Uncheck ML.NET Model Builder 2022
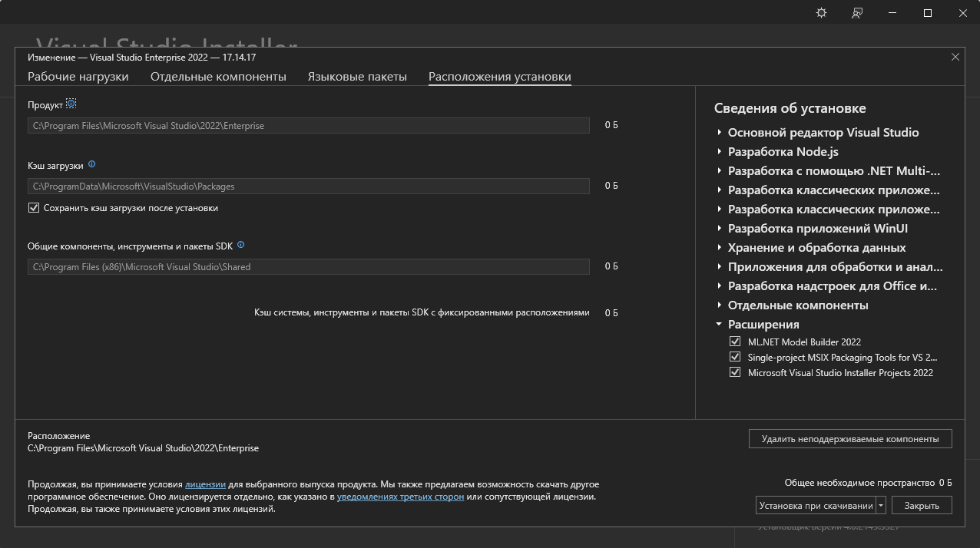 pyautogui.click(x=735, y=342)
